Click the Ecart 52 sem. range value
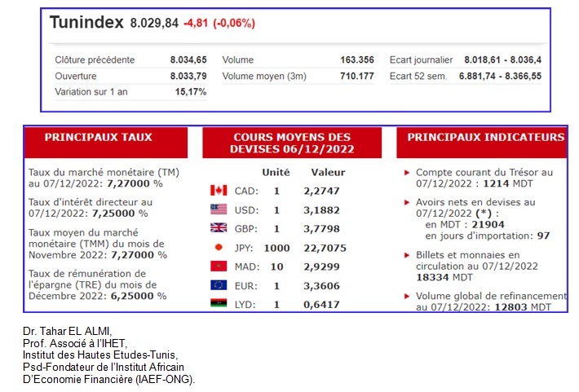 click(x=501, y=76)
